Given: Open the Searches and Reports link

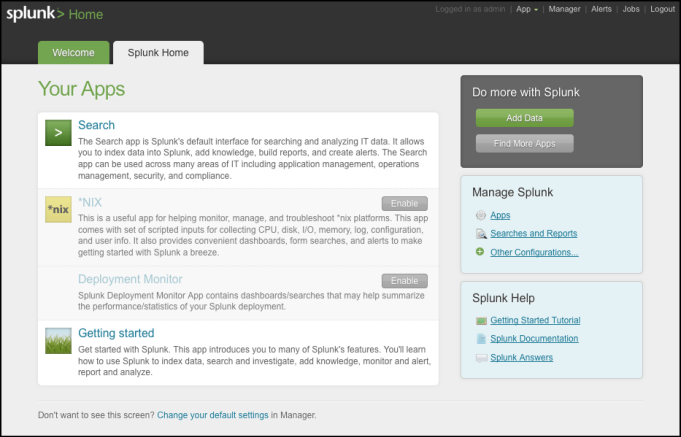Looking at the screenshot, I should [533, 233].
